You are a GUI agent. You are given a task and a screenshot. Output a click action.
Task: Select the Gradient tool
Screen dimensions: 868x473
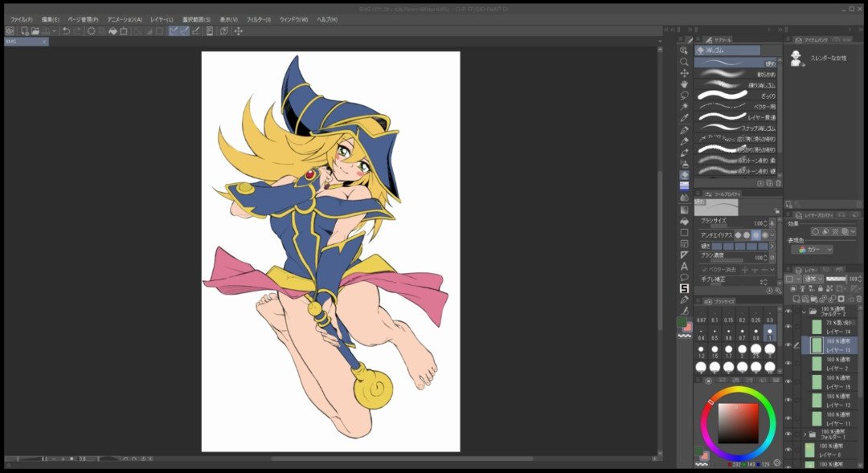[x=684, y=210]
